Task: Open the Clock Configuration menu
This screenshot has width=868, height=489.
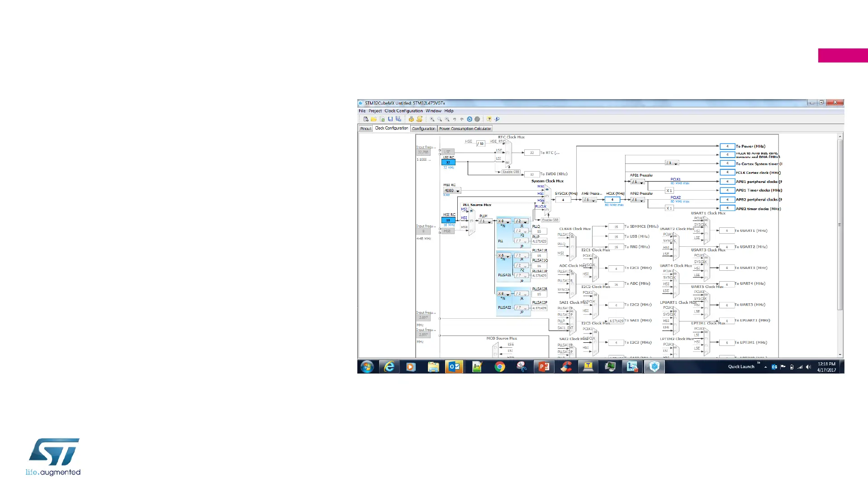Action: coord(403,111)
